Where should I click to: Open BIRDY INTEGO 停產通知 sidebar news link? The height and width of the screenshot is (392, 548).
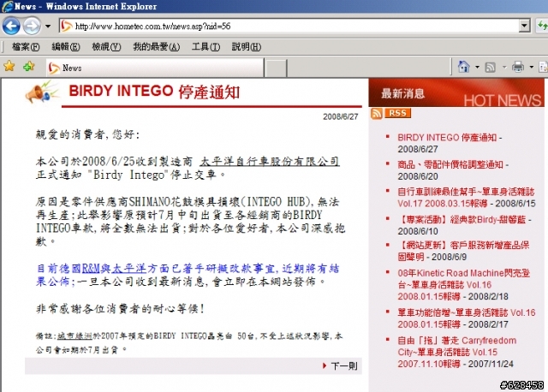pos(447,138)
